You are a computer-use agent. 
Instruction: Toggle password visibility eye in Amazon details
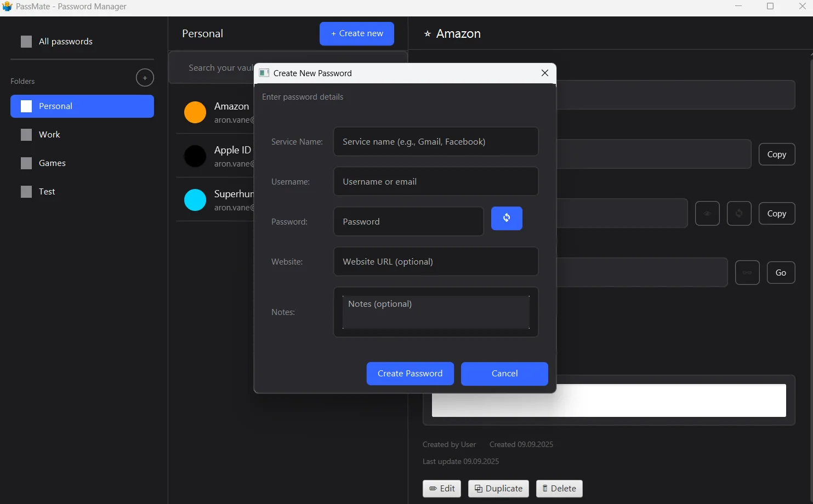click(707, 214)
